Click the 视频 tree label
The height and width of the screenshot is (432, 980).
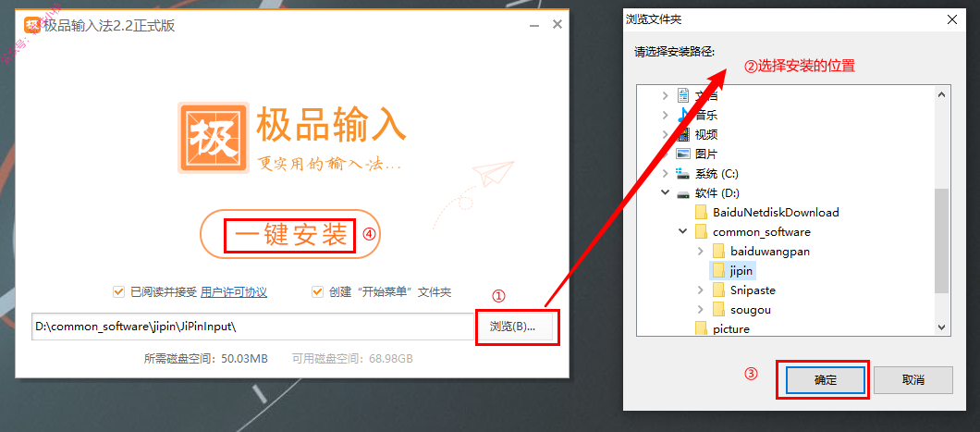[706, 134]
